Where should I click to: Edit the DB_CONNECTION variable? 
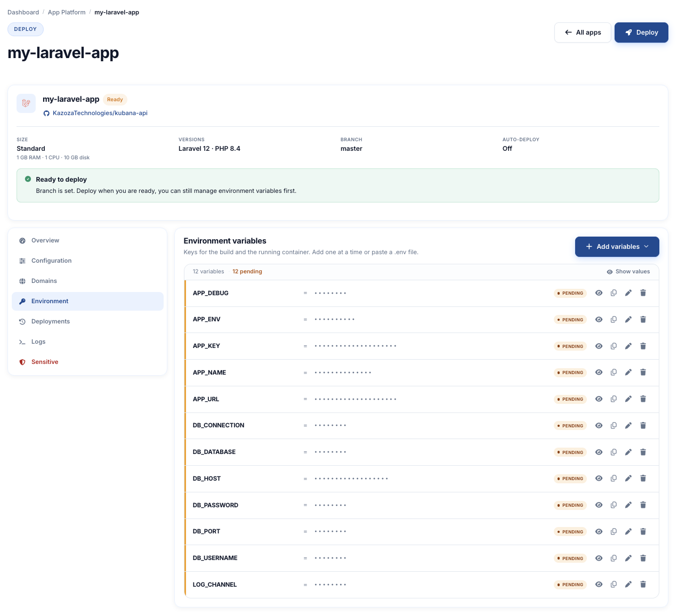(x=628, y=426)
